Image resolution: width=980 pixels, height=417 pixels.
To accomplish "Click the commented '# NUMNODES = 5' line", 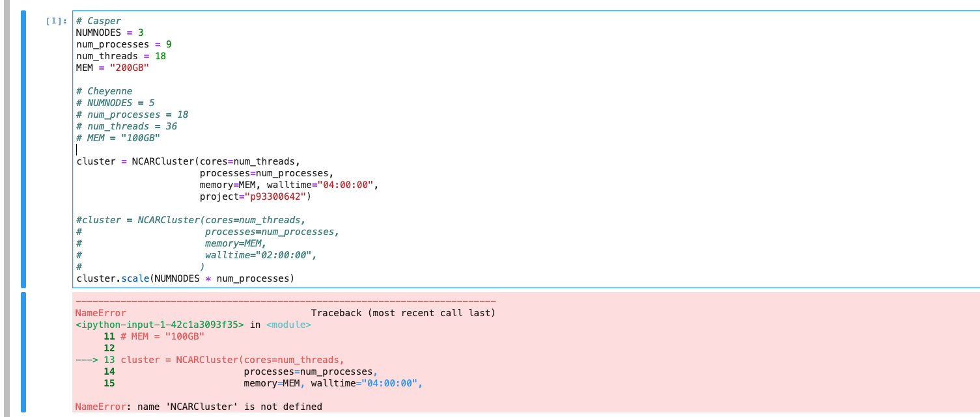I will pyautogui.click(x=115, y=103).
